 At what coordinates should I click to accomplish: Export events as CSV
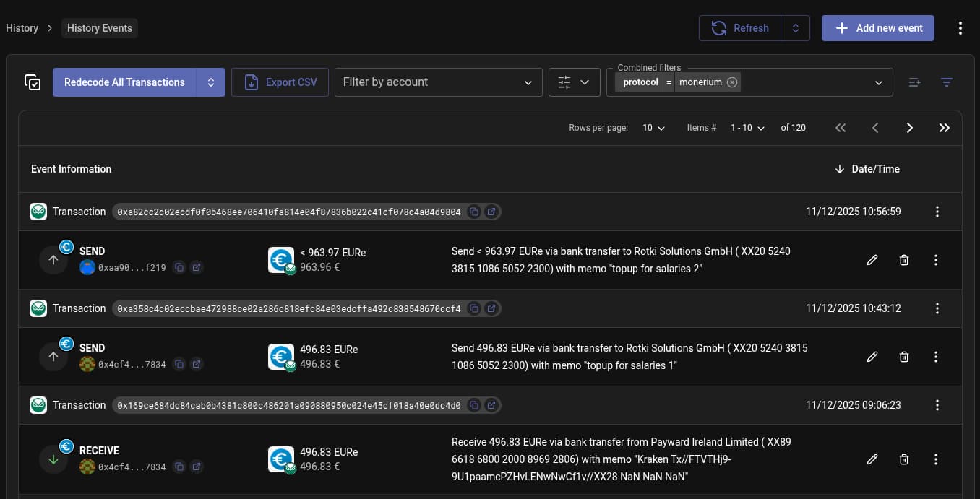pyautogui.click(x=280, y=82)
